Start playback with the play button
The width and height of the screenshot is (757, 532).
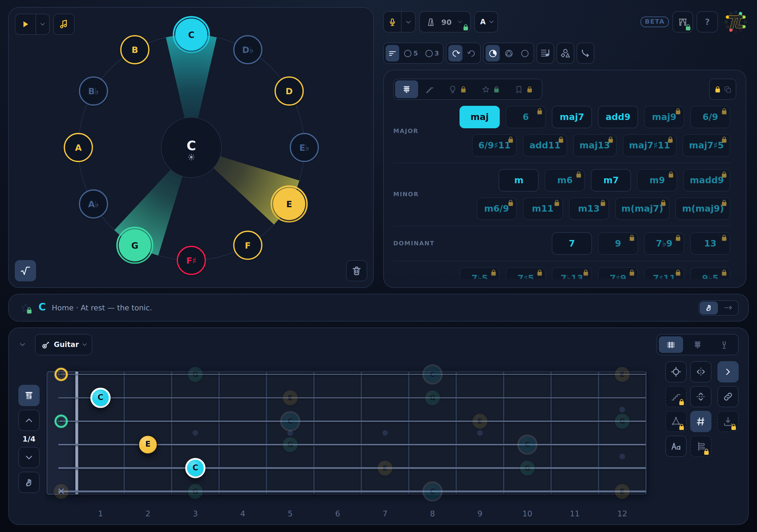[x=25, y=24]
